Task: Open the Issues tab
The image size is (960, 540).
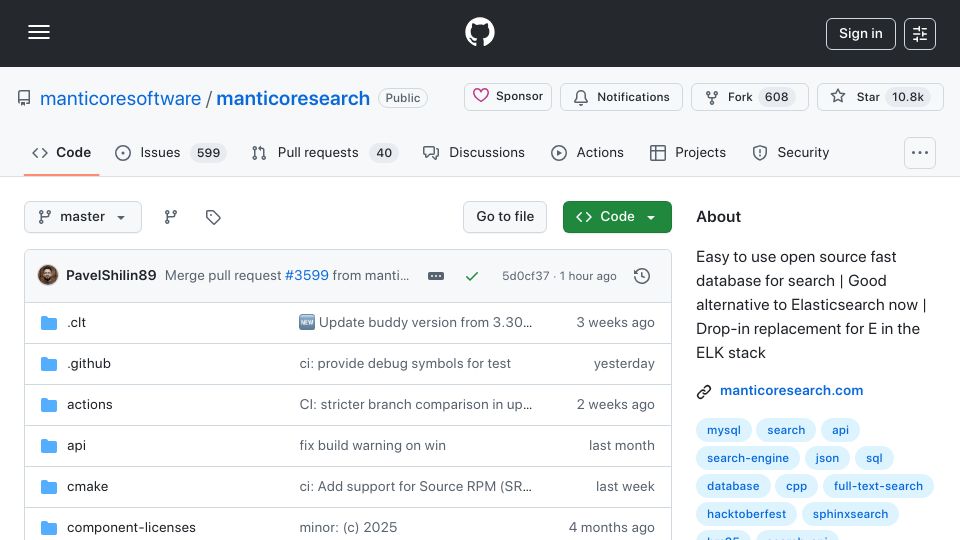Action: [x=170, y=152]
